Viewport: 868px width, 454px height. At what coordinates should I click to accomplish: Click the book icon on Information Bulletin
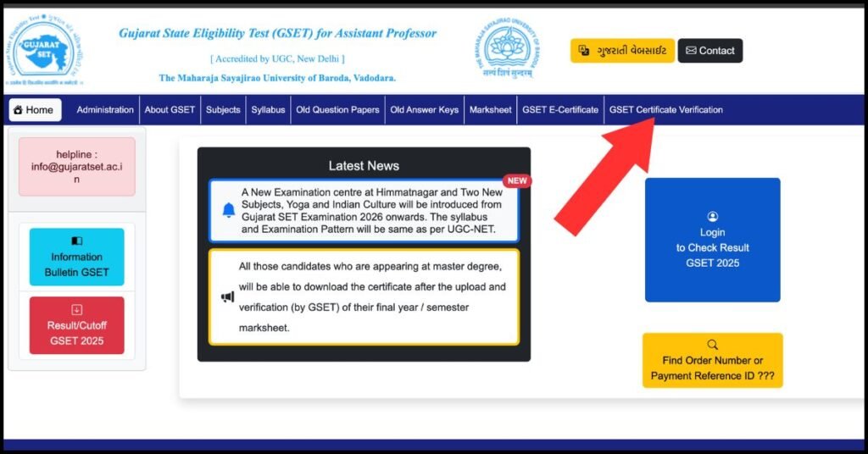76,241
